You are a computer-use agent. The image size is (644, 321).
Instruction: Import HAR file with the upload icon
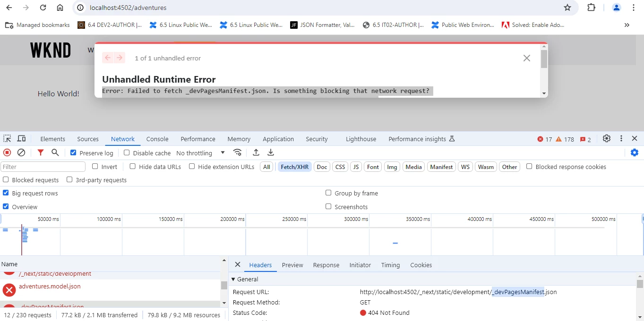tap(256, 152)
